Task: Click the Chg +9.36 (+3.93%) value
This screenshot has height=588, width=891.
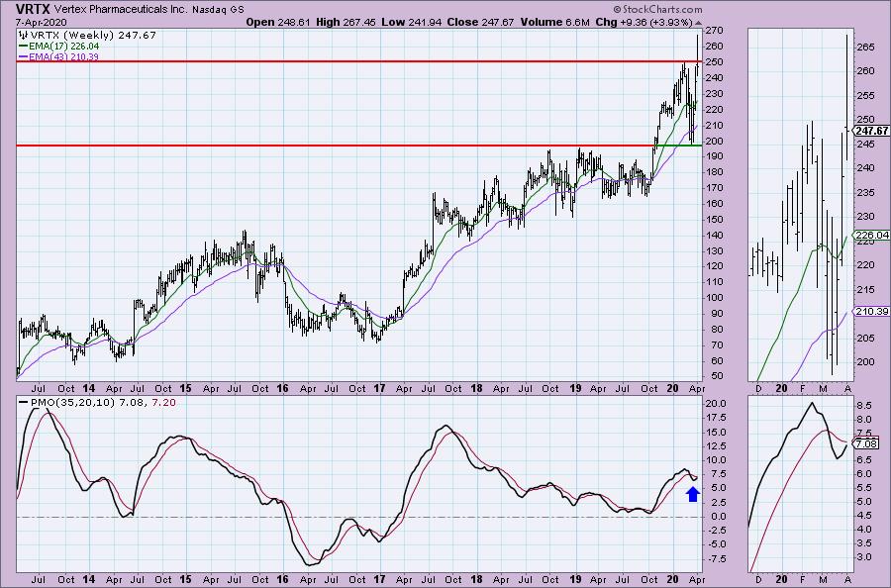Action: [x=643, y=22]
